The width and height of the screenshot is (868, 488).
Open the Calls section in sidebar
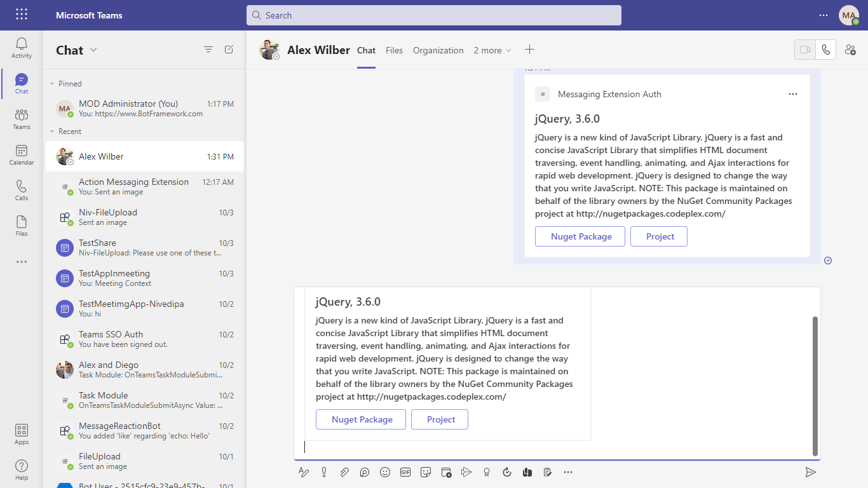point(22,190)
